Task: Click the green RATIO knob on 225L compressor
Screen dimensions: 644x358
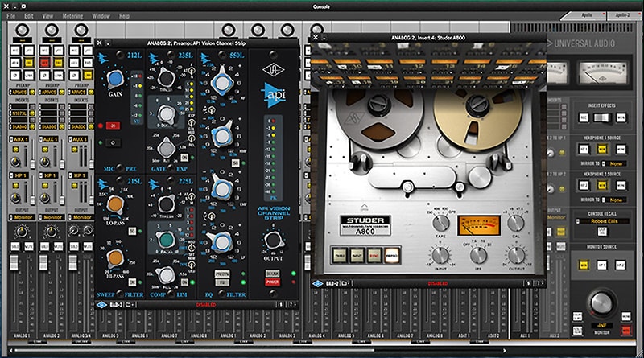Action: coord(167,241)
